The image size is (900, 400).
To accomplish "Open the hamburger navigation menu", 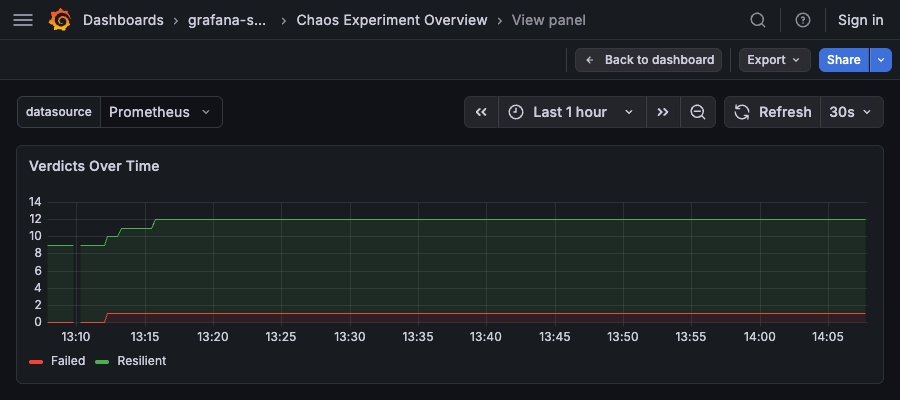I will coord(23,20).
